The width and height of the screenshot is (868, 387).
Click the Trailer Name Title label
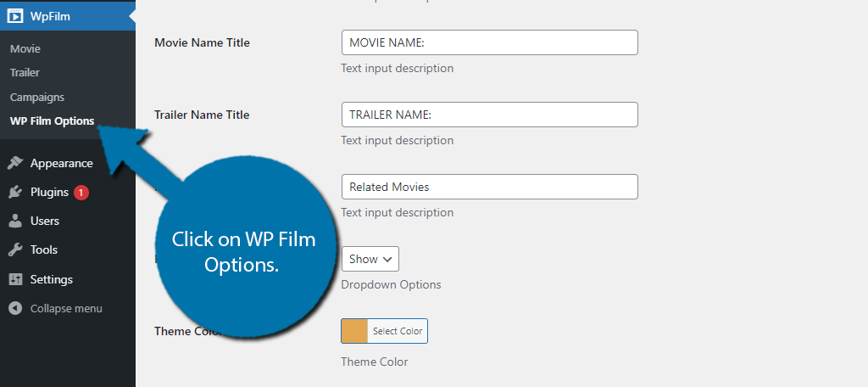[202, 115]
